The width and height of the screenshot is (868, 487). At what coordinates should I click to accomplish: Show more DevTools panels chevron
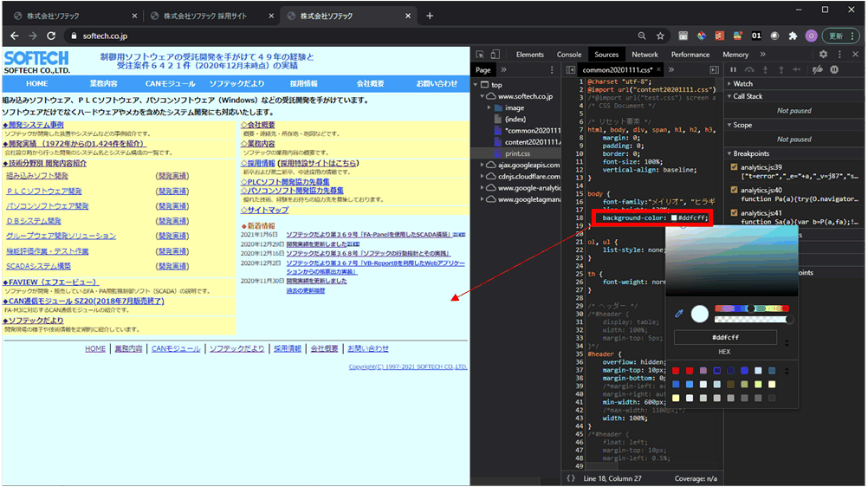tap(763, 55)
